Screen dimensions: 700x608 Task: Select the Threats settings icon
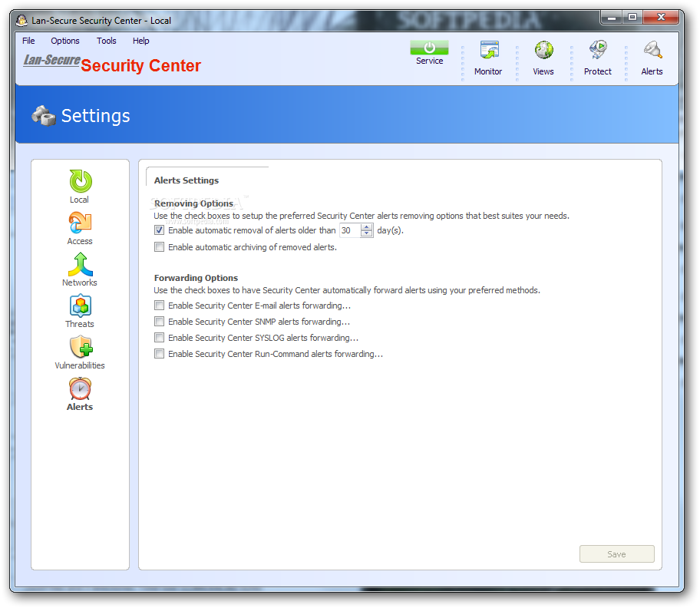(x=81, y=306)
